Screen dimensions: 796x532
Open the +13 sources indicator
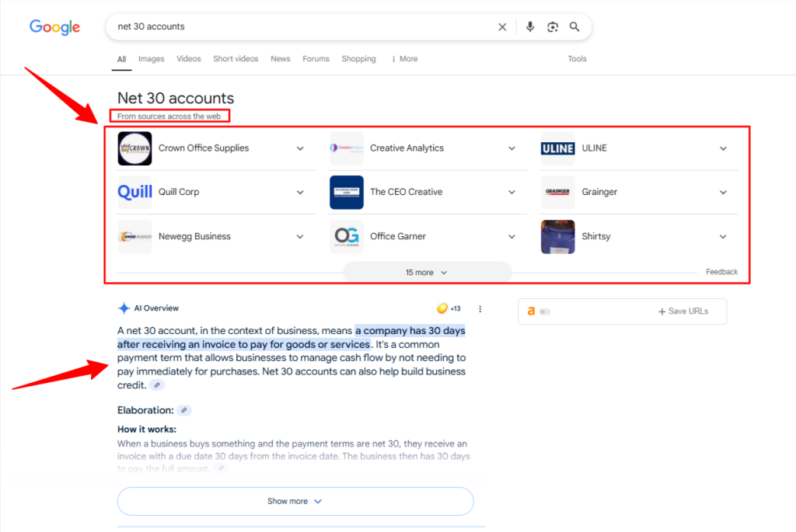click(x=449, y=308)
